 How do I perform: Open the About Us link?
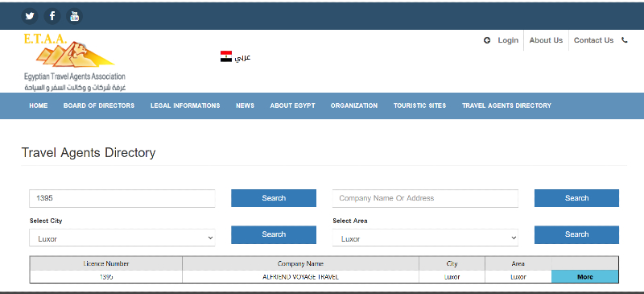(x=546, y=40)
